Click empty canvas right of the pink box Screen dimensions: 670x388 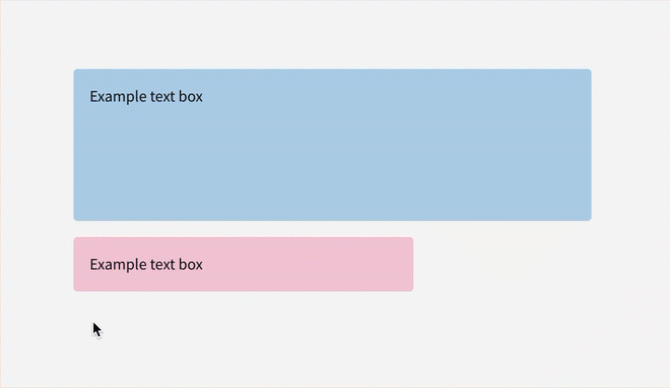click(538, 264)
